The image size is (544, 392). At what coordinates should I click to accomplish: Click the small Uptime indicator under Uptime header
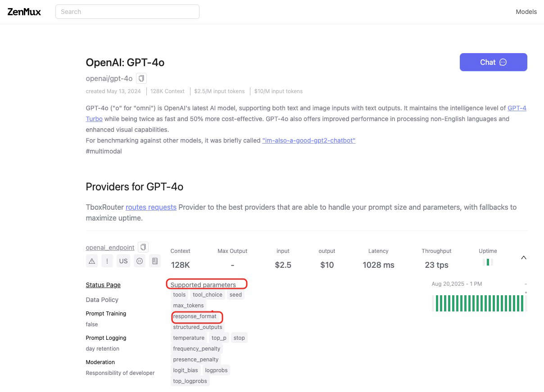pyautogui.click(x=488, y=262)
